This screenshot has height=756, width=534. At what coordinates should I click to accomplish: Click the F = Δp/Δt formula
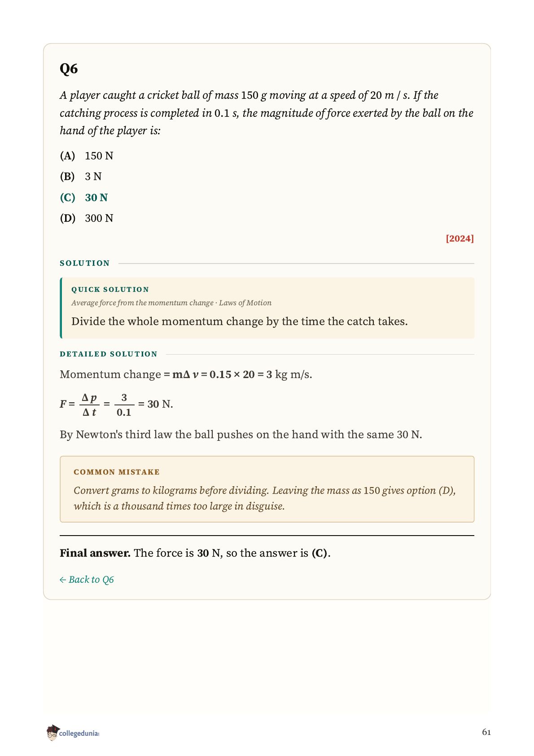click(x=116, y=404)
